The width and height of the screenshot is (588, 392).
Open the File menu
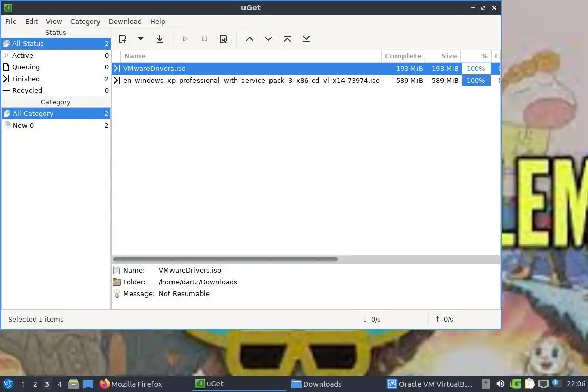coord(11,21)
